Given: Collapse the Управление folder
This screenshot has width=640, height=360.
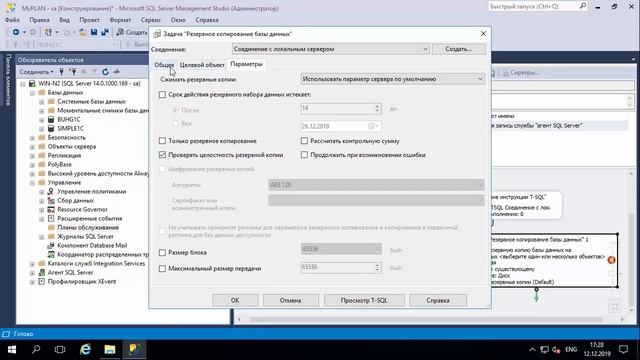Looking at the screenshot, I should point(32,182).
